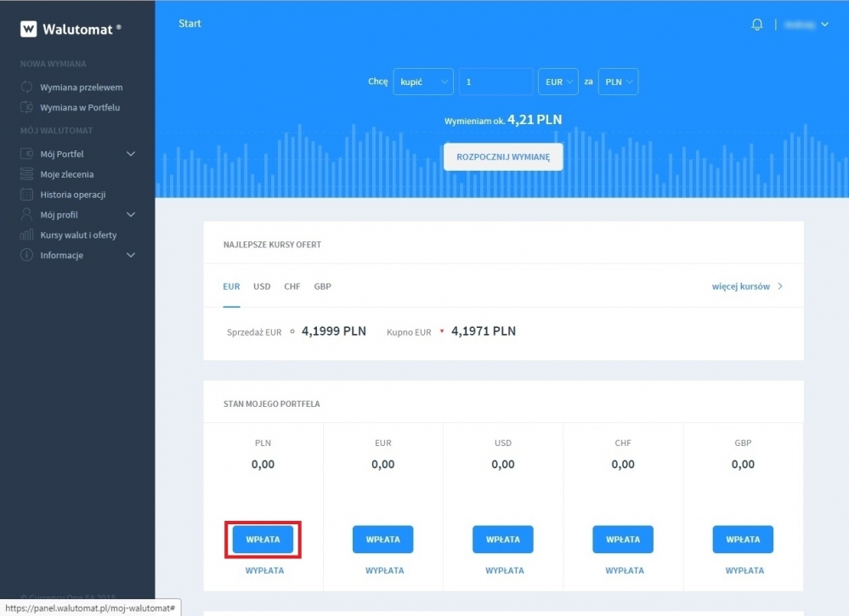Image resolution: width=849 pixels, height=616 pixels.
Task: Click the Walutomat logo icon
Action: click(x=28, y=29)
